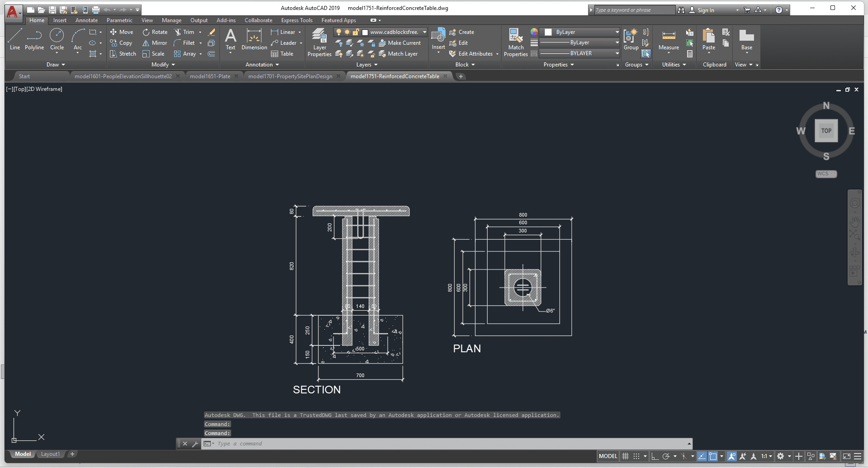Choose the Polyline tool
Screen dimensions: 868x468
pyautogui.click(x=34, y=38)
